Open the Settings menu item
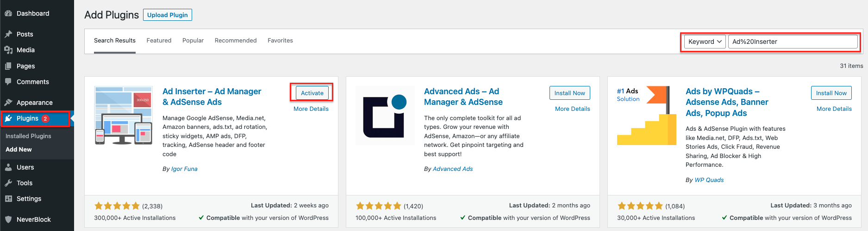The image size is (868, 231). tap(37, 199)
